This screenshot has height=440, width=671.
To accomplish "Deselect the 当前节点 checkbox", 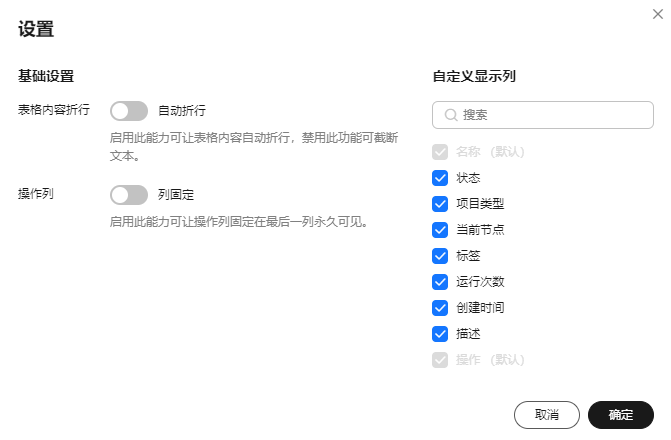I will [440, 230].
